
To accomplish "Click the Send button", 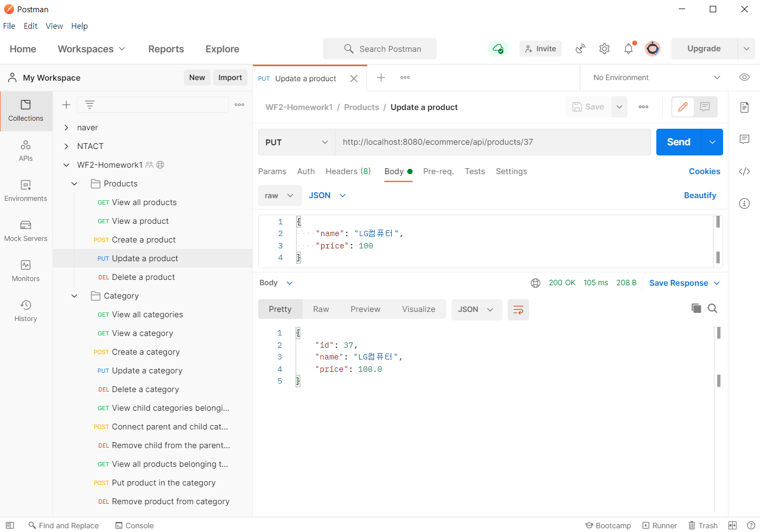I will [x=679, y=142].
